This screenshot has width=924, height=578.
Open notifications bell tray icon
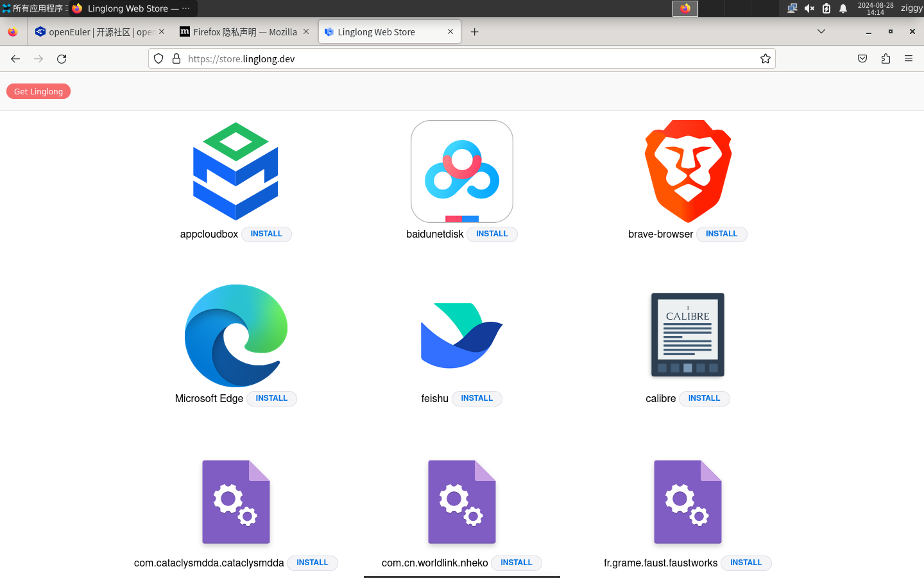click(x=843, y=8)
